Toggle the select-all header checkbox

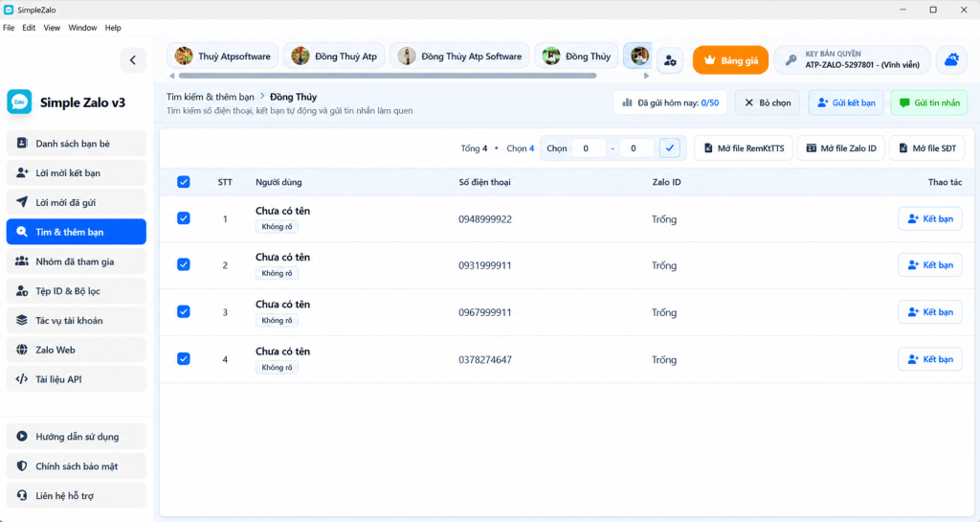point(183,182)
